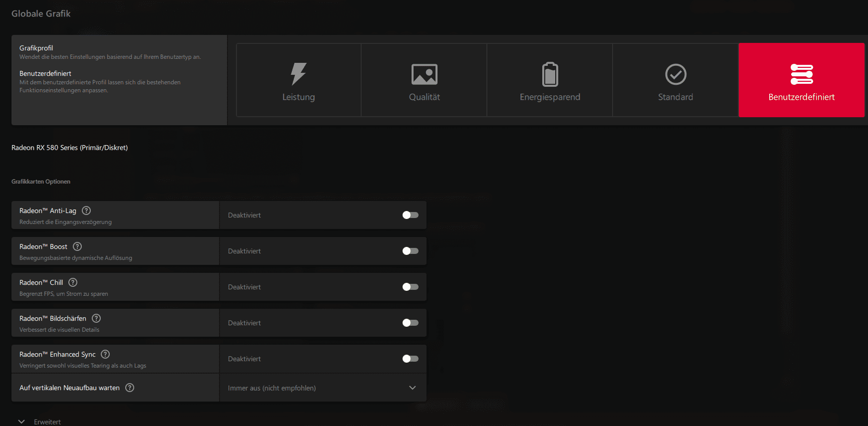This screenshot has width=868, height=426.
Task: Click the Radeon Boost label
Action: click(x=43, y=246)
